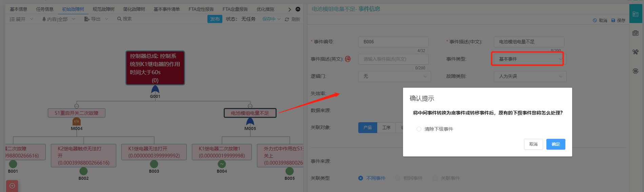
Task: Click the 刷新 refresh button
Action: 293,19
